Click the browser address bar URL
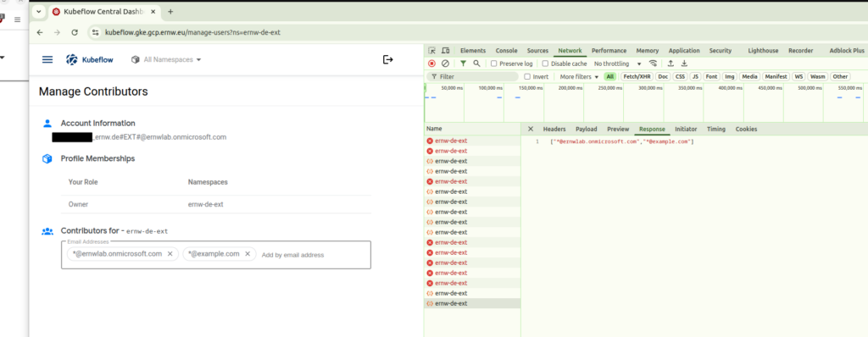The height and width of the screenshot is (337, 868). click(x=192, y=33)
